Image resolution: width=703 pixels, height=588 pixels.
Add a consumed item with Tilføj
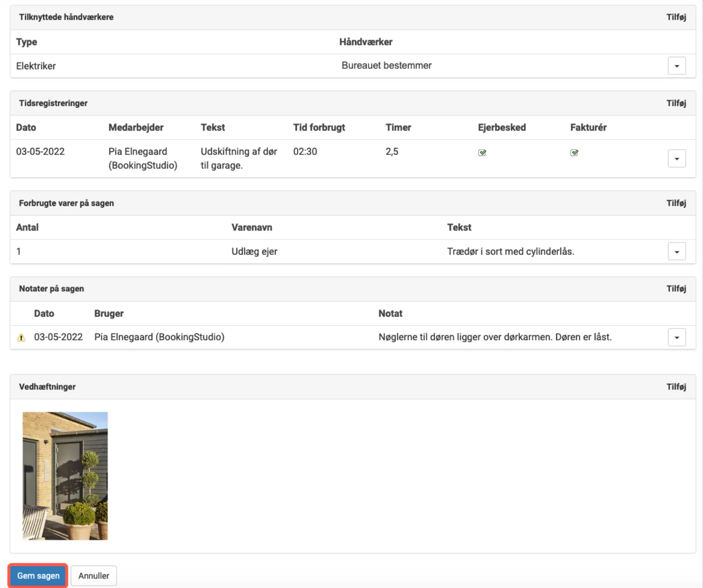point(676,203)
